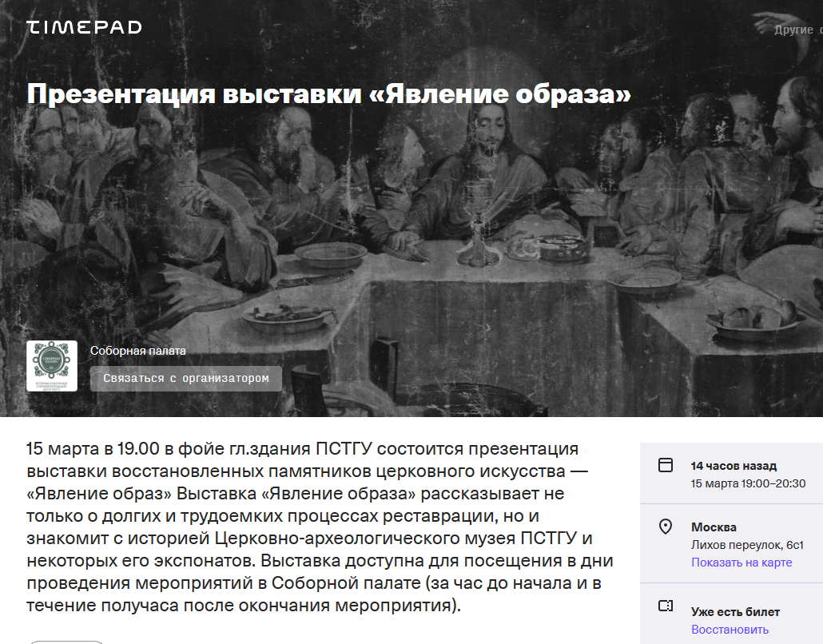
Task: Click the Связаться с организатором button
Action: 186,379
